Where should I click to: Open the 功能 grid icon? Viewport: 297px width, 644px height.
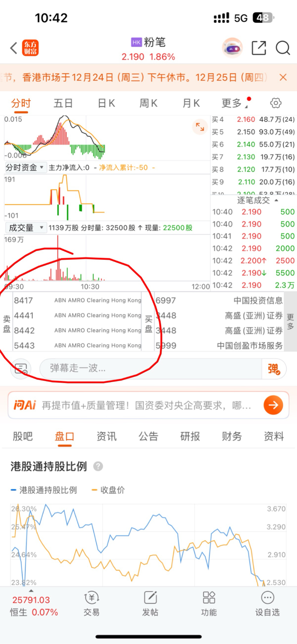click(209, 604)
